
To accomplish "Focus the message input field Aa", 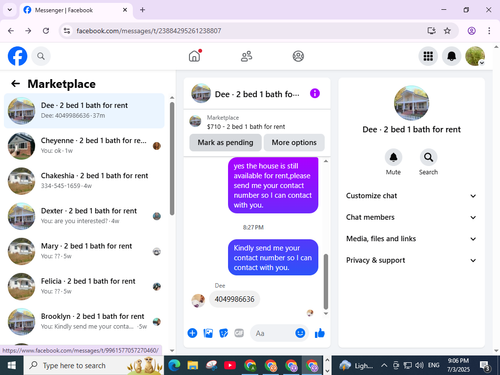I will (273, 333).
